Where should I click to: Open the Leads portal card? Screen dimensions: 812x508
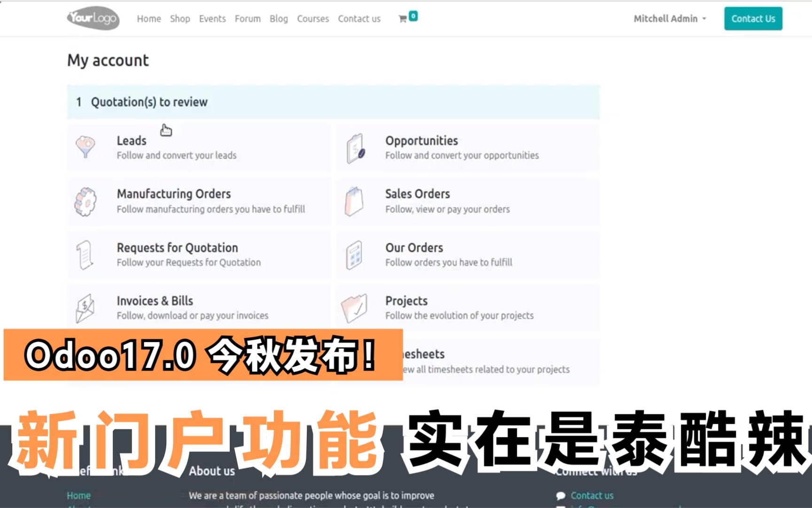[x=199, y=148]
